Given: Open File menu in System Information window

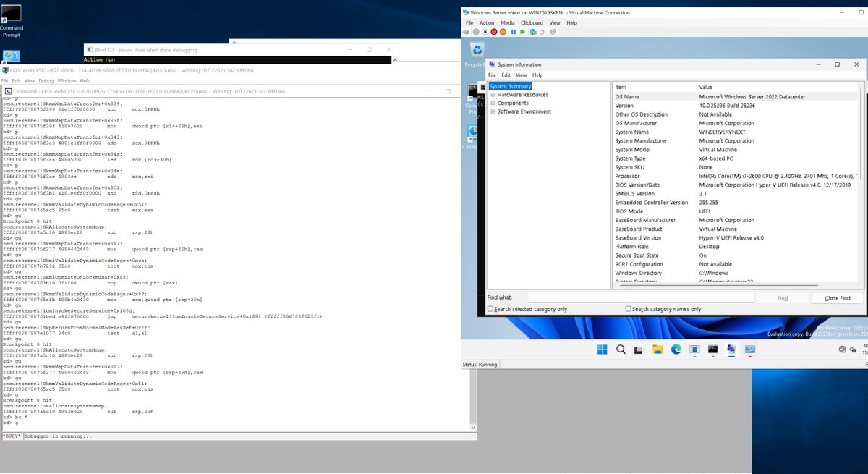Looking at the screenshot, I should (x=492, y=75).
